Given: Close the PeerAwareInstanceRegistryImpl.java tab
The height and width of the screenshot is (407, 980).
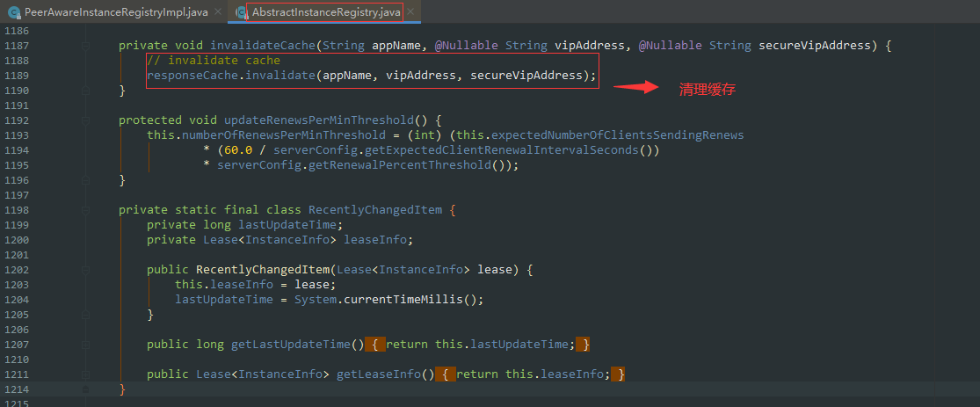Looking at the screenshot, I should [217, 11].
